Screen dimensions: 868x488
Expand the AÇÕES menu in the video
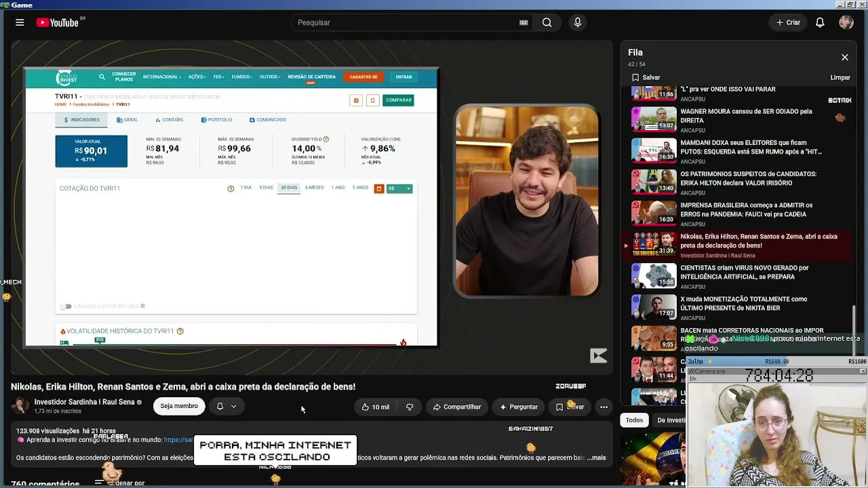point(197,77)
